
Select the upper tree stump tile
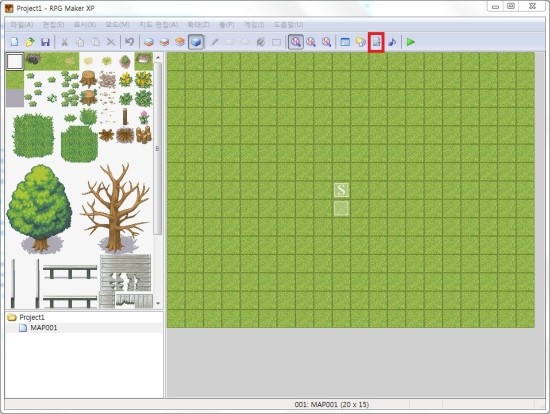(88, 79)
